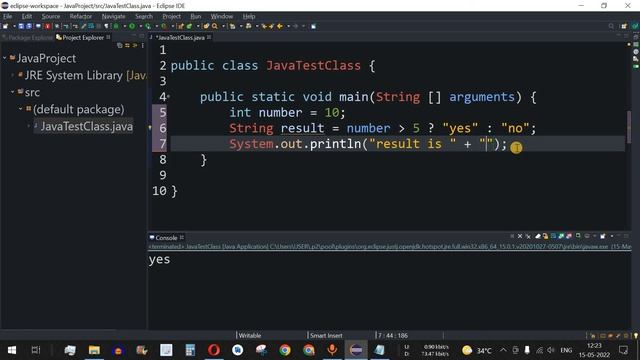
Task: Open the Window menu
Action: [x=222, y=16]
